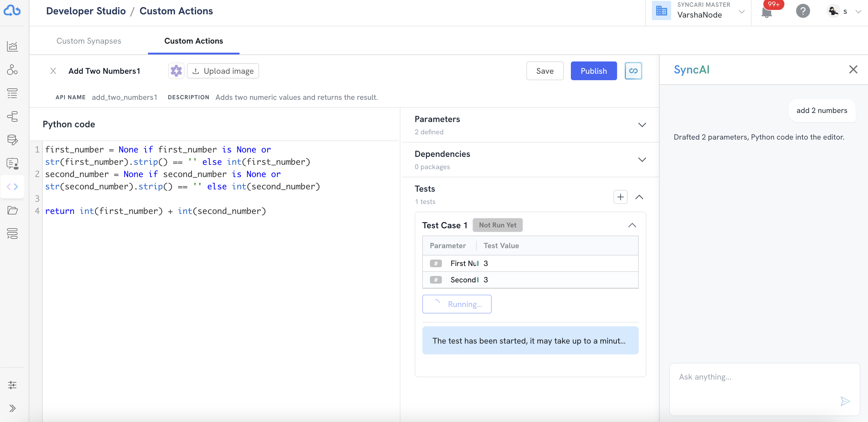The image size is (868, 422).
Task: Click API name add_two_numbers1
Action: 124,97
